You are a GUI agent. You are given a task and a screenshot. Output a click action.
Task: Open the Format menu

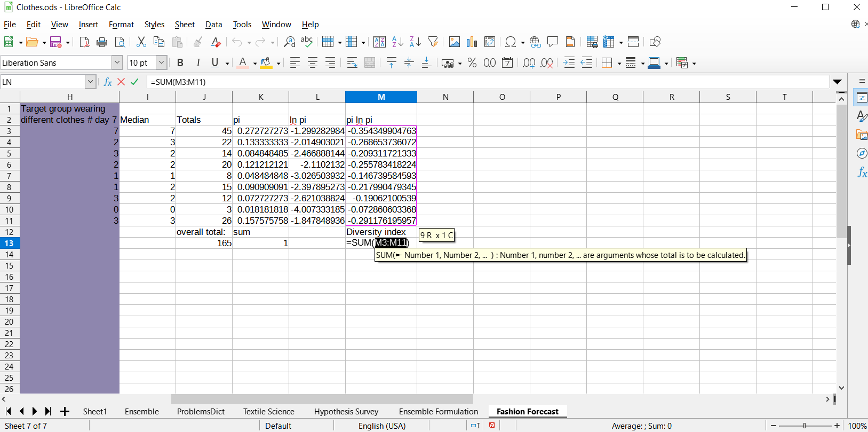(121, 25)
